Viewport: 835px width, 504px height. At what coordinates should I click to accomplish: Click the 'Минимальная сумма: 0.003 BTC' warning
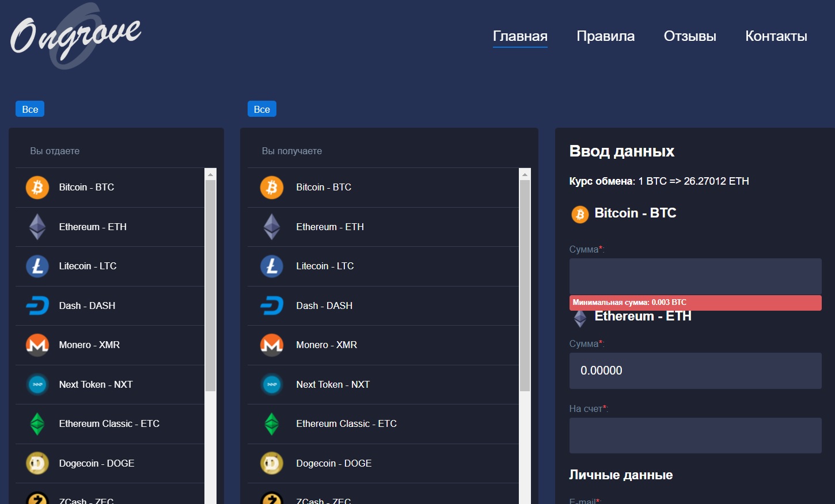(695, 303)
